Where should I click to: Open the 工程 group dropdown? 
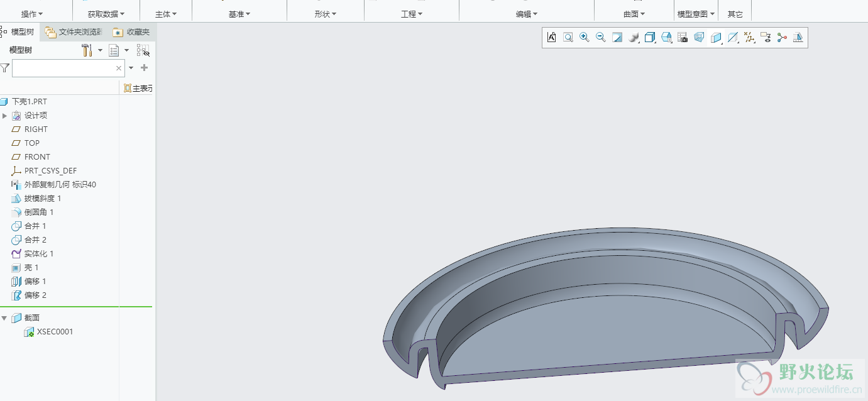(x=412, y=14)
